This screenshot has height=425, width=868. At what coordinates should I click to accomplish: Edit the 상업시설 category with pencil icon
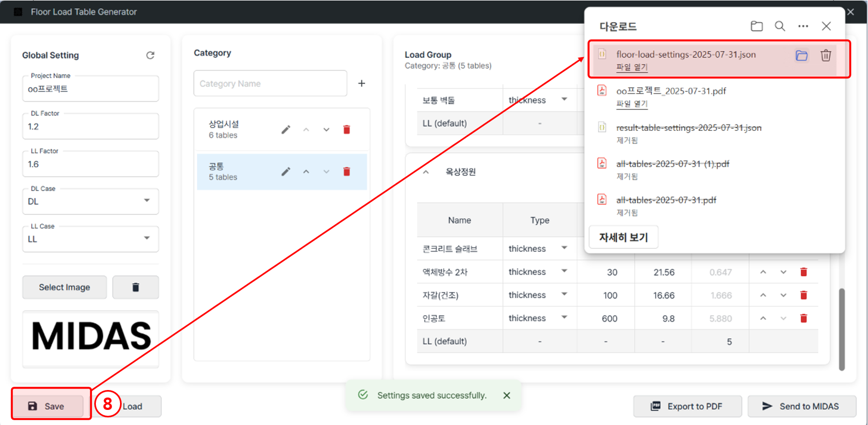(x=286, y=129)
